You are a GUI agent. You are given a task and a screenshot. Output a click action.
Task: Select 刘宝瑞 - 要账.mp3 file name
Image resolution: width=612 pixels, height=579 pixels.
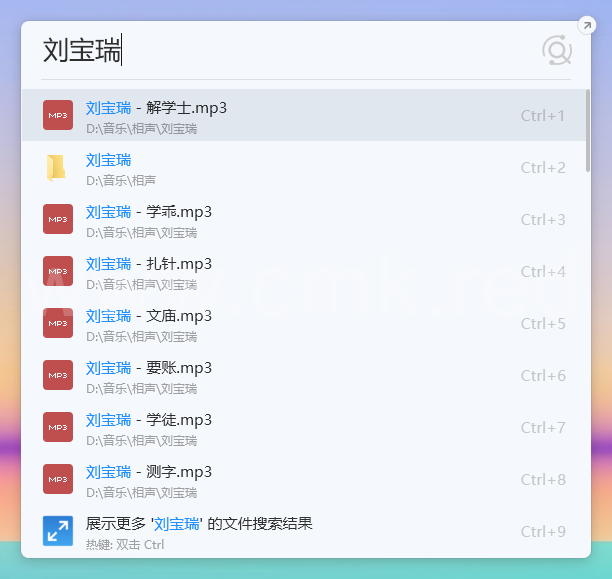[148, 368]
